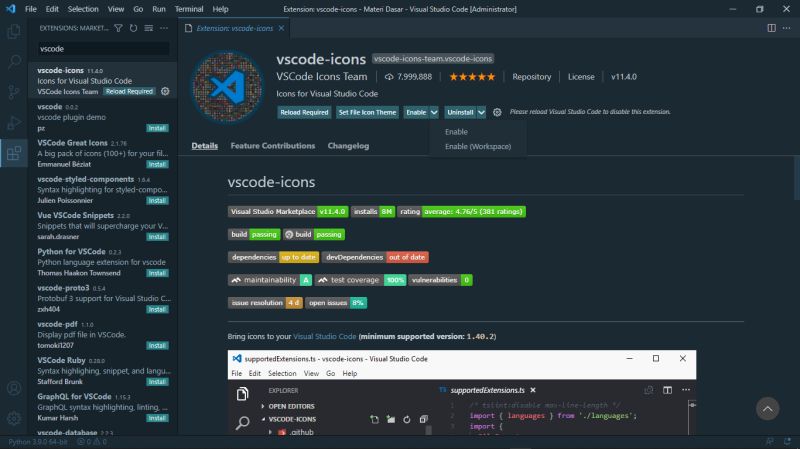Open extensions panel more actions menu

164,28
